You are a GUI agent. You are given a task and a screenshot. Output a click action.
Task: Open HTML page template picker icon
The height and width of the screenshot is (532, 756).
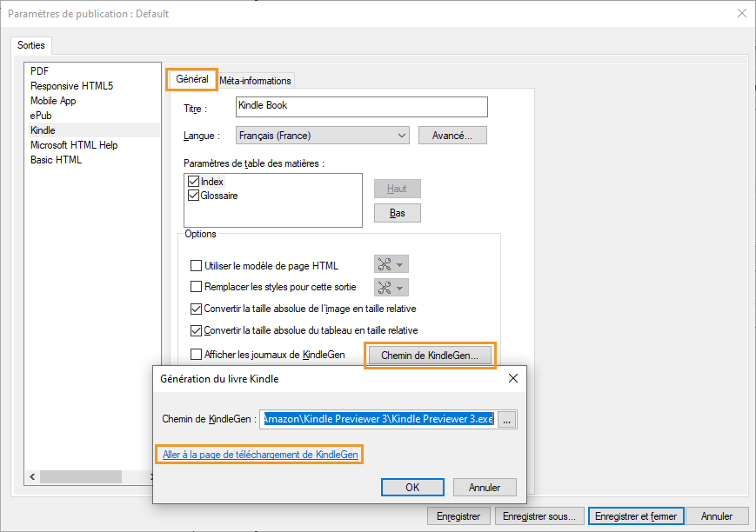[391, 265]
